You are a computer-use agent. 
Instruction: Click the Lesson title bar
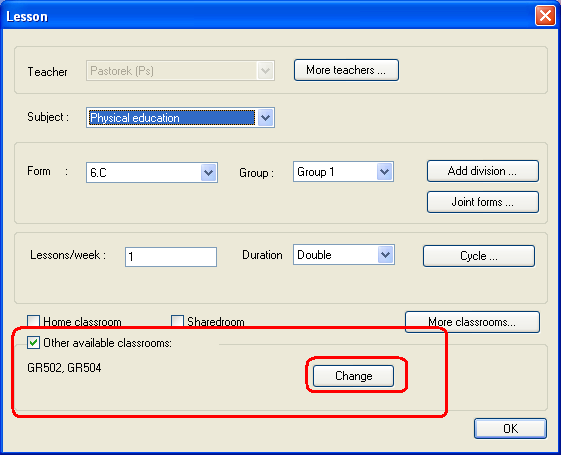(268, 16)
